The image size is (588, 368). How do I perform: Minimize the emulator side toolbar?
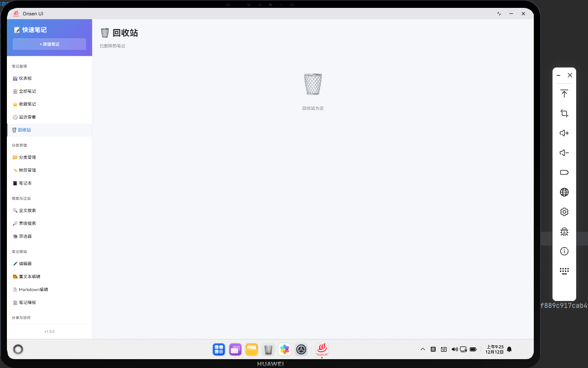point(558,75)
